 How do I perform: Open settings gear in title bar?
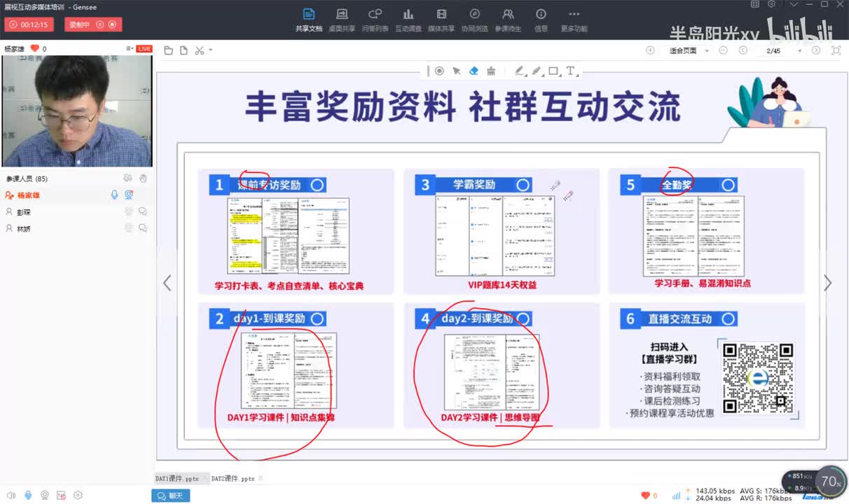771,4
